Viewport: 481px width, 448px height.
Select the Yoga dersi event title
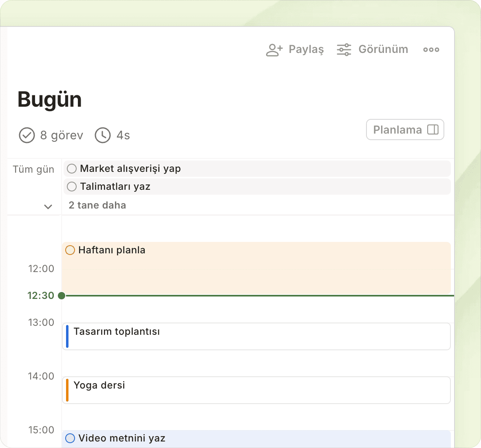tap(99, 385)
